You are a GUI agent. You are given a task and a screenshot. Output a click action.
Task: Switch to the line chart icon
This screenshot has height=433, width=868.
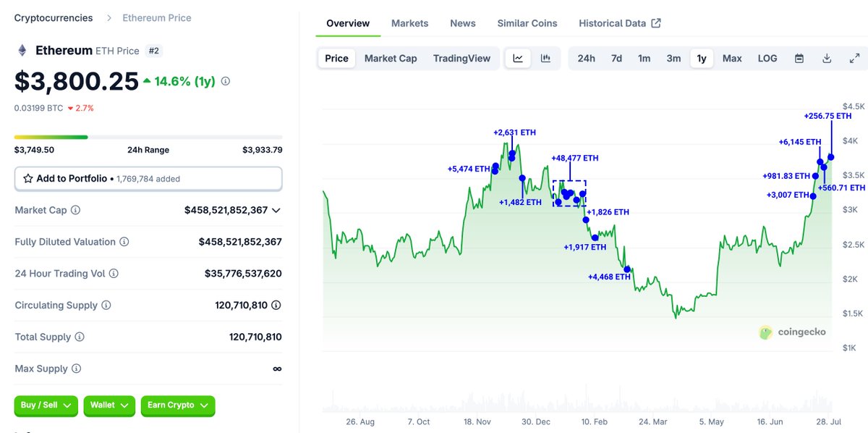coord(518,58)
